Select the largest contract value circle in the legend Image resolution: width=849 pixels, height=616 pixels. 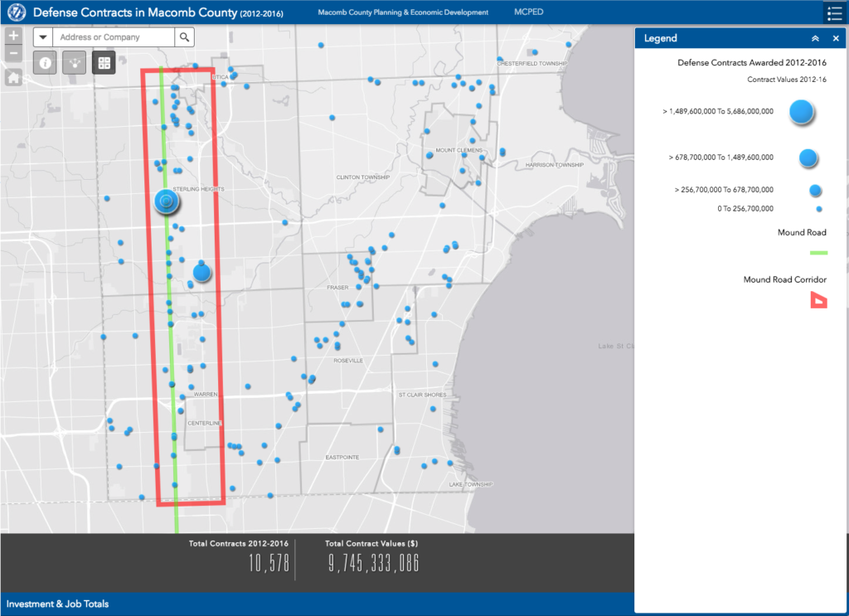click(x=800, y=111)
